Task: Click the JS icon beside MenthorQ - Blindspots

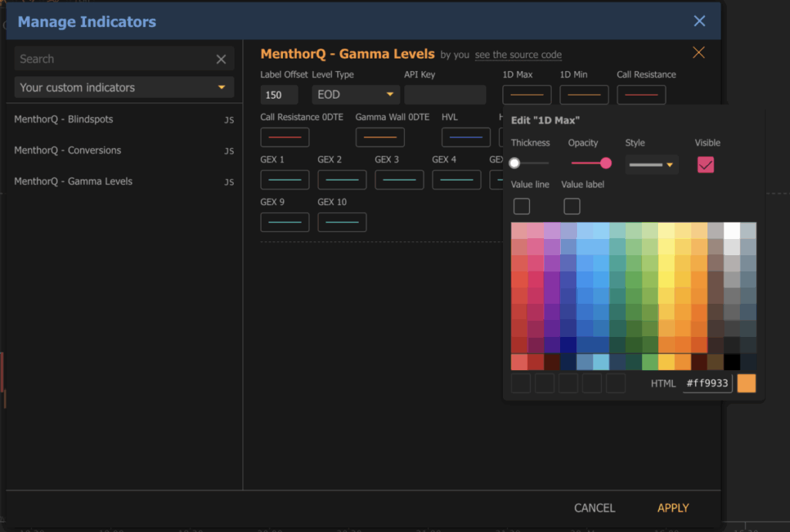Action: point(228,120)
